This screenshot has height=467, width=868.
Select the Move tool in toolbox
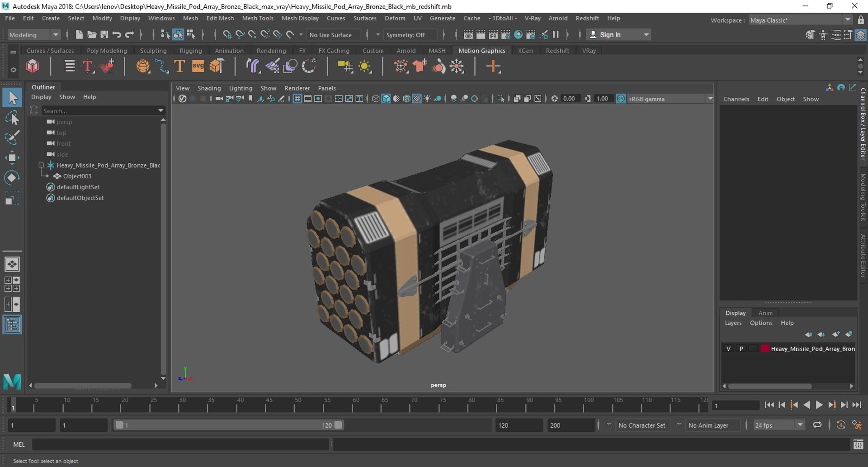point(12,157)
